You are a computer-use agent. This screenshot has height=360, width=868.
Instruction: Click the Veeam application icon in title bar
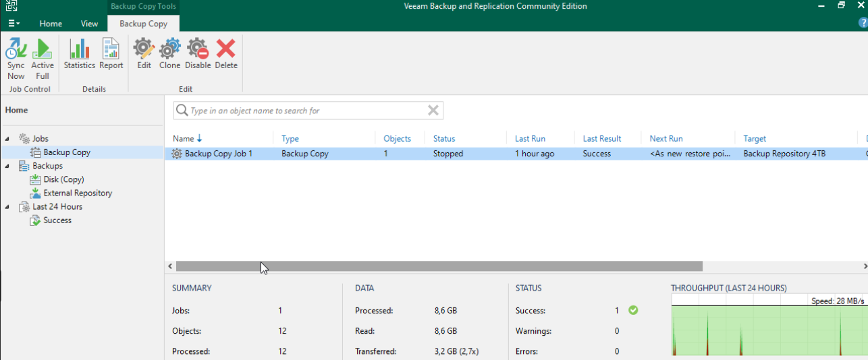click(12, 6)
